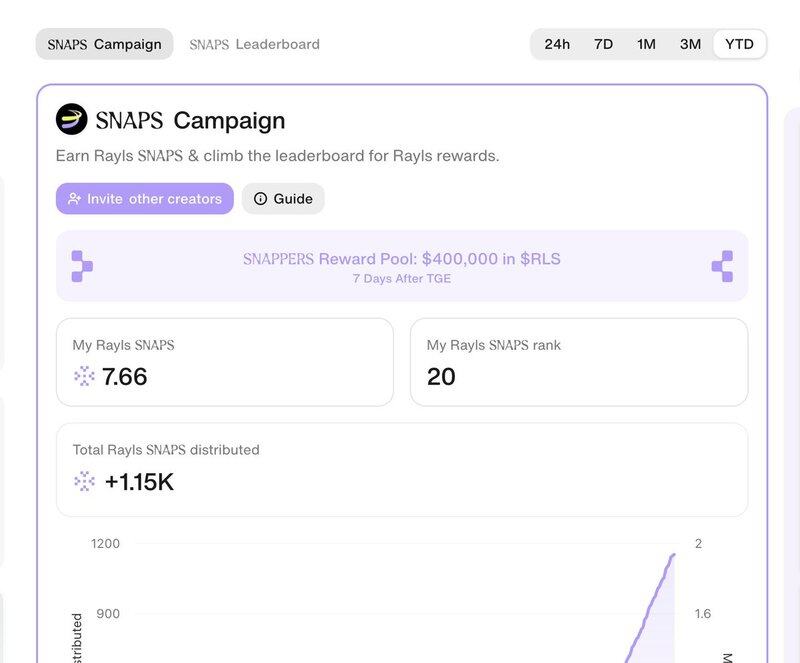The height and width of the screenshot is (663, 800).
Task: Click the left pixel decoration icon in reward banner
Action: pyautogui.click(x=82, y=266)
